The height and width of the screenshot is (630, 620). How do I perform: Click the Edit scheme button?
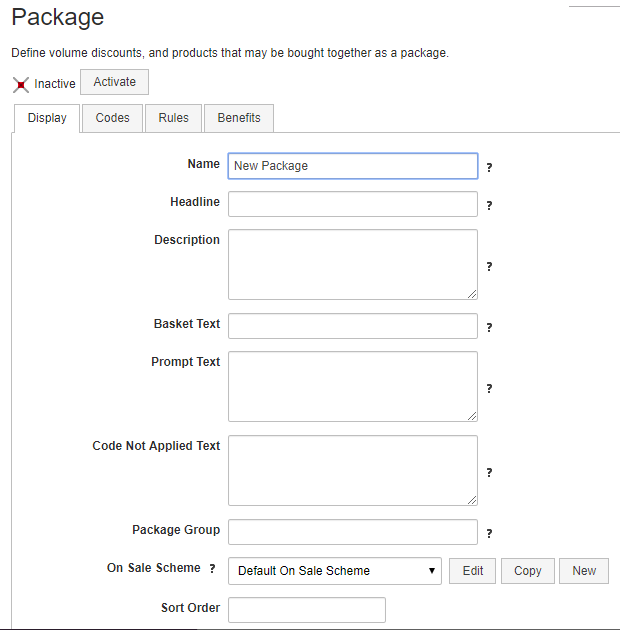click(473, 571)
